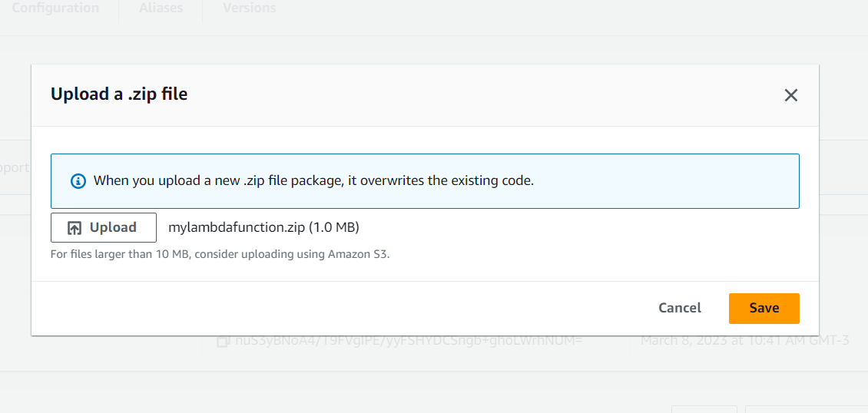Image resolution: width=868 pixels, height=413 pixels.
Task: Copy the hash using the copy icon
Action: coord(224,341)
